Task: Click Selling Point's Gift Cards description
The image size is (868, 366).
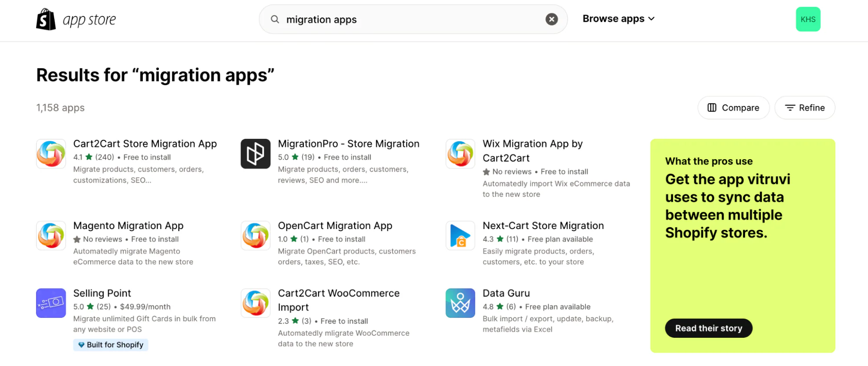Action: pos(144,324)
